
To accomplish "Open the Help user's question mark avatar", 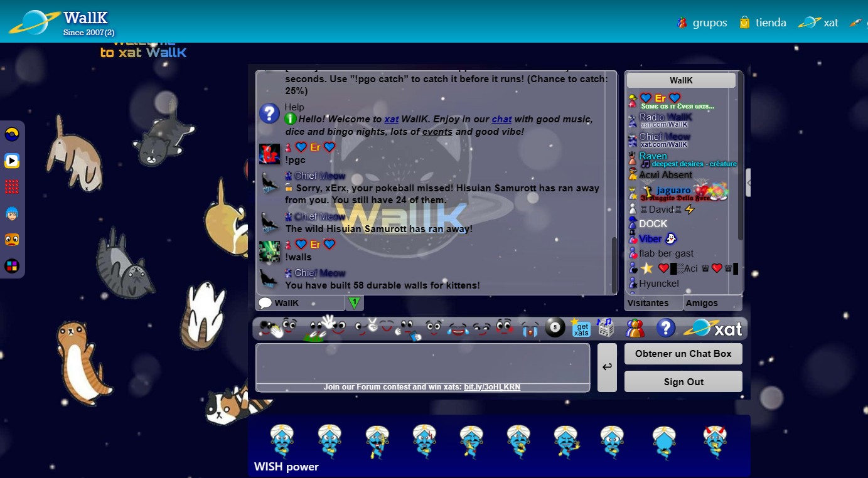I will tap(269, 114).
